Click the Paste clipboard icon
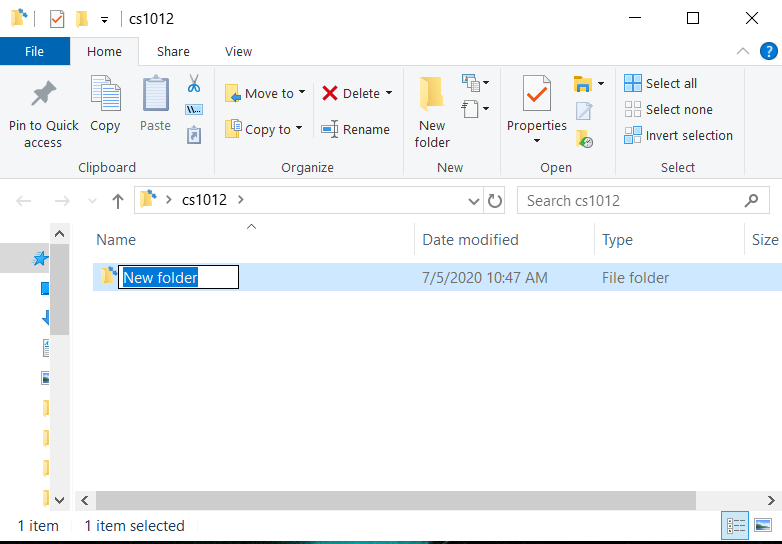782x544 pixels. (155, 96)
